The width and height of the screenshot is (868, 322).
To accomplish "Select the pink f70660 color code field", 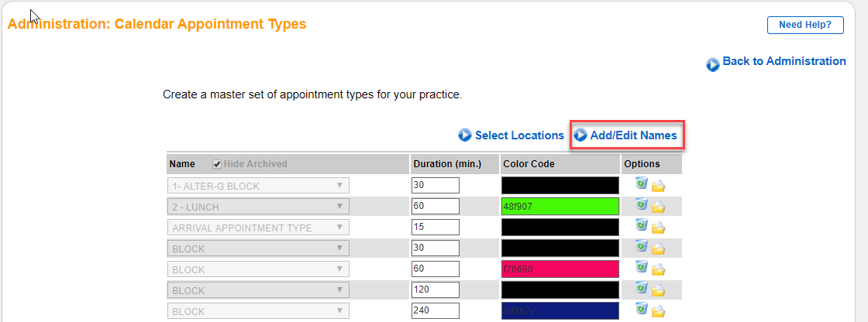I will pyautogui.click(x=560, y=269).
